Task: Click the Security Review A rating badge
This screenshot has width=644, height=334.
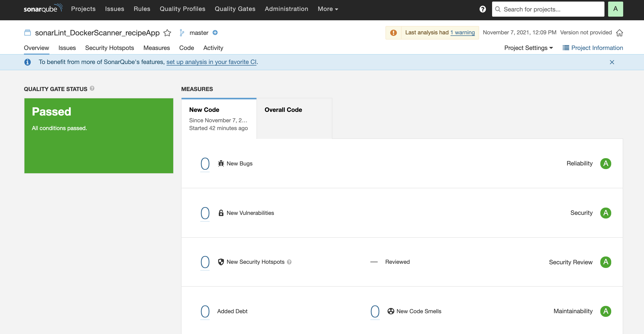Action: (x=606, y=262)
